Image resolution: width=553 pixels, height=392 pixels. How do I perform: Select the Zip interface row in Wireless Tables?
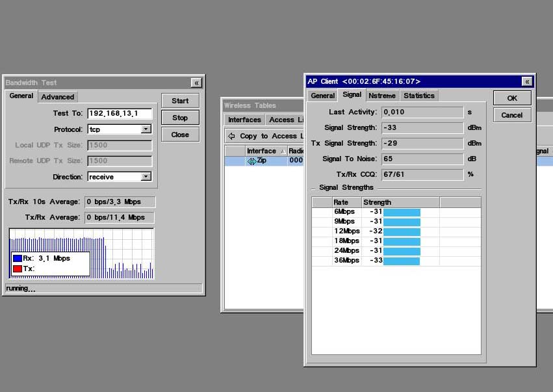(x=264, y=161)
